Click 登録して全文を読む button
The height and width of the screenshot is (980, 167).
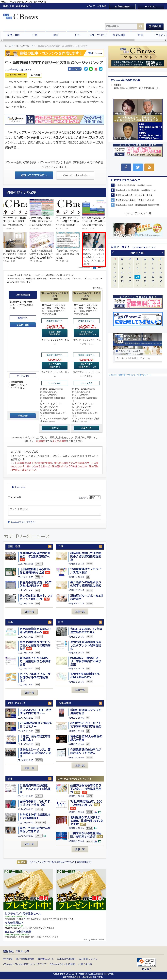click(x=34, y=175)
